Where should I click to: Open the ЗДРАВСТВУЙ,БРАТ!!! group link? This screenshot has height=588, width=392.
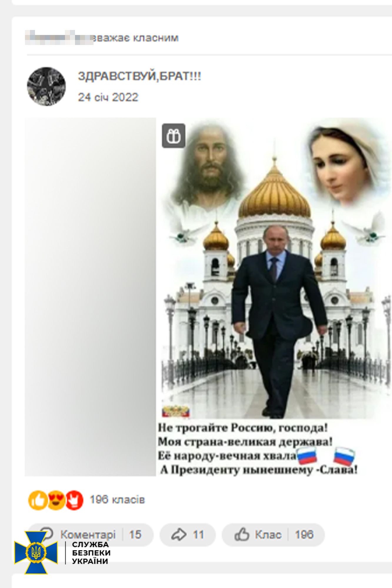tap(139, 76)
